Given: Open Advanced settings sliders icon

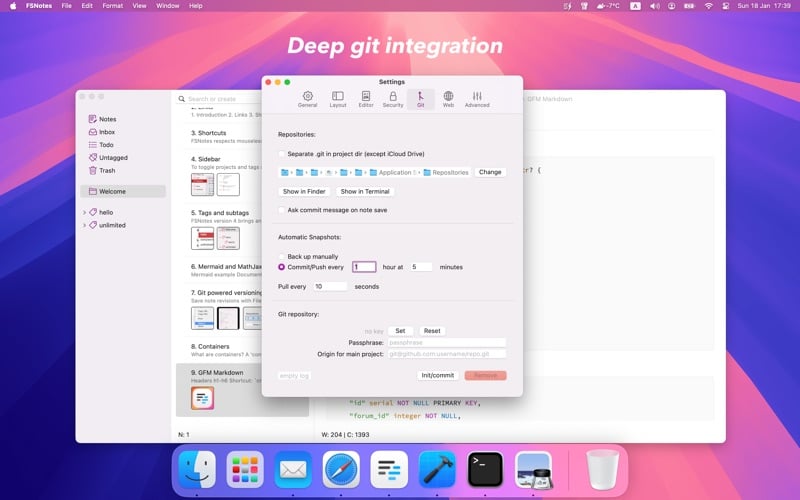Looking at the screenshot, I should (477, 98).
